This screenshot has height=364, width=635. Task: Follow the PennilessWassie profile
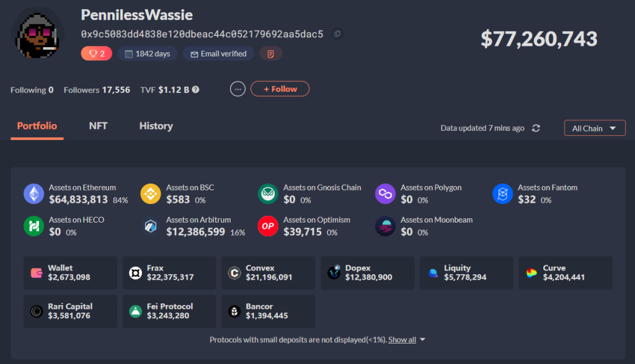point(280,89)
